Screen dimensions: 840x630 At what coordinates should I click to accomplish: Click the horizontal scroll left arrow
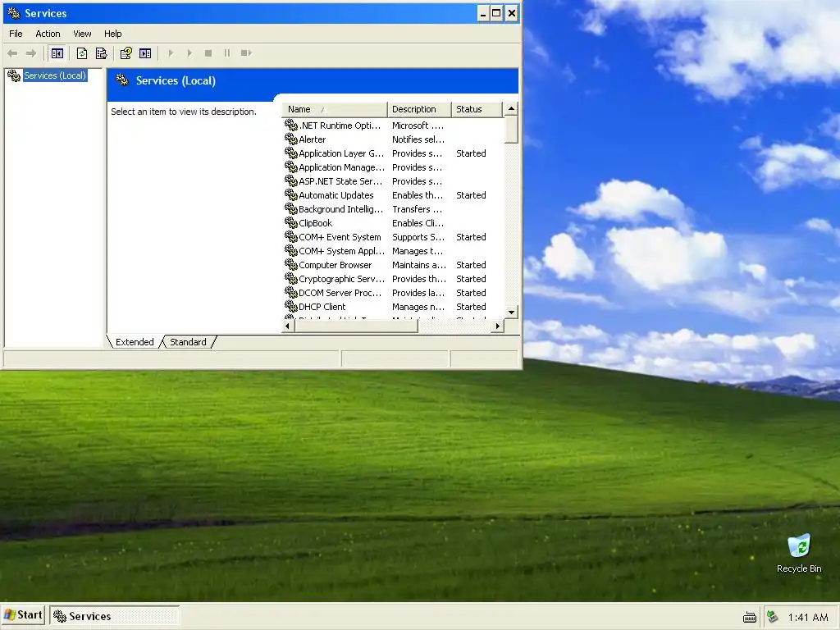(288, 326)
